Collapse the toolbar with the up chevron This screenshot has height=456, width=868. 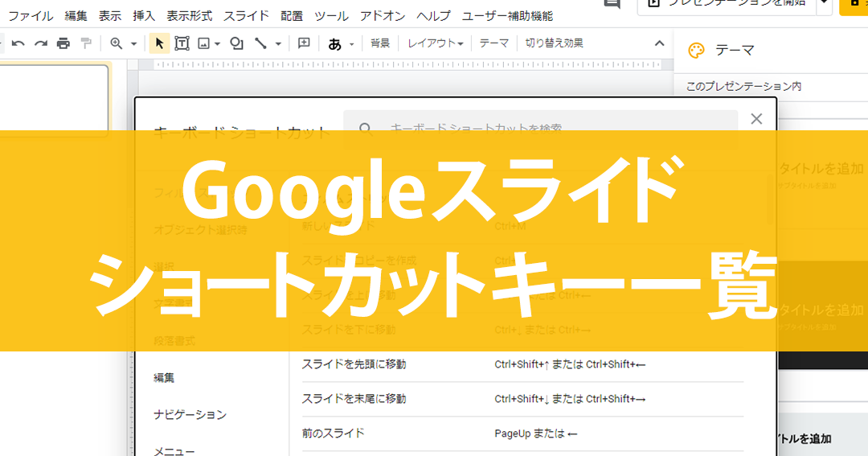[x=659, y=43]
